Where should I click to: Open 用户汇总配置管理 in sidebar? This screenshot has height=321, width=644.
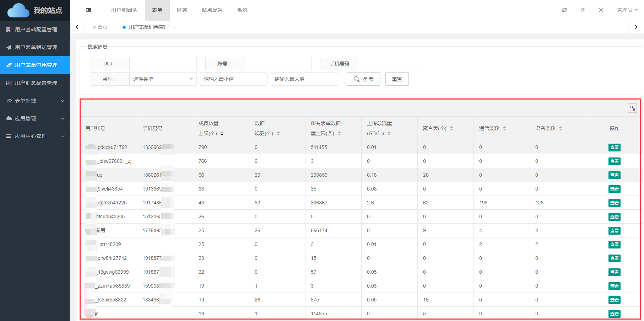click(36, 83)
